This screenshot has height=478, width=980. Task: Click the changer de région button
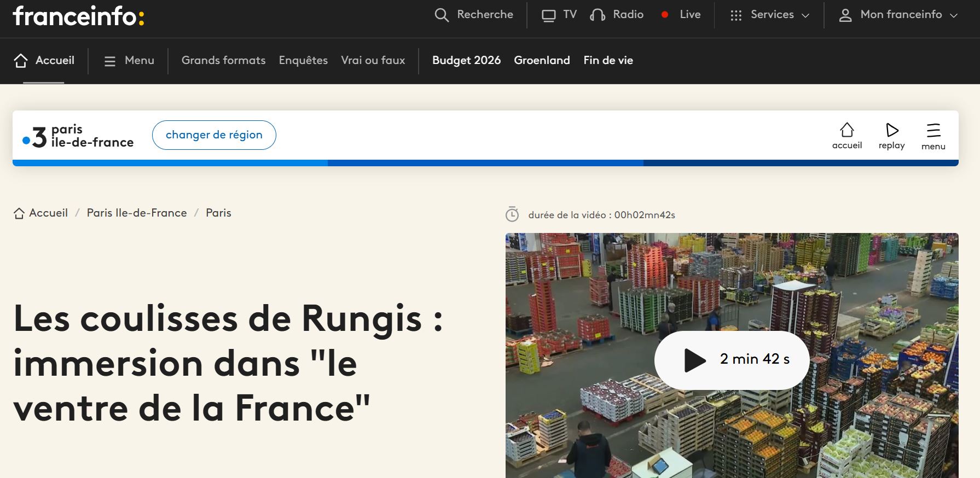(x=214, y=135)
